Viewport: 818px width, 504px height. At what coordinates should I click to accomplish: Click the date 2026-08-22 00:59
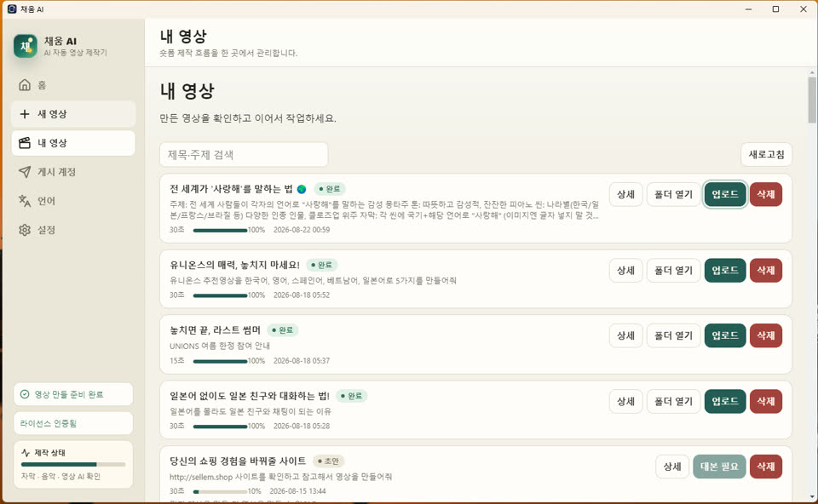pyautogui.click(x=302, y=230)
